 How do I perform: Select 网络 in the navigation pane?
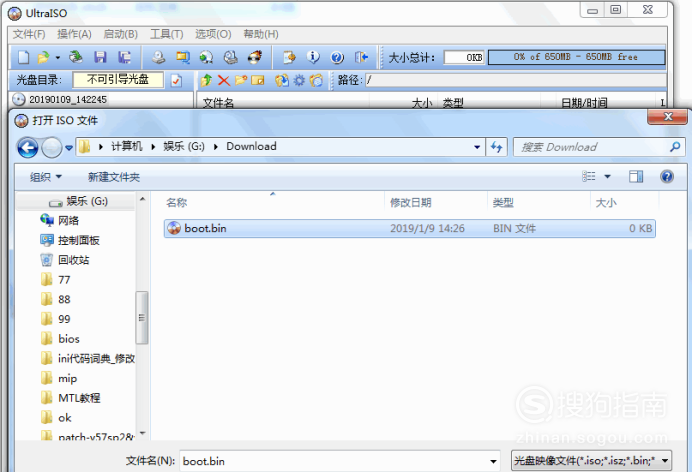pos(68,221)
